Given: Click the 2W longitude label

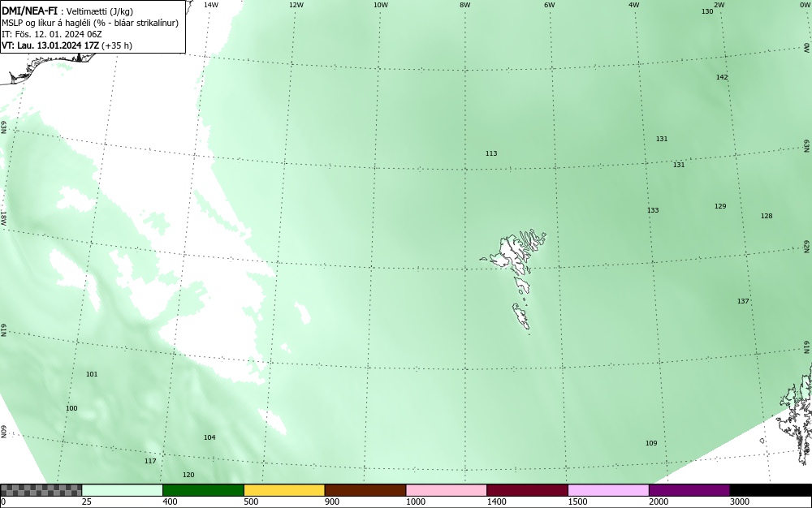Looking at the screenshot, I should pyautogui.click(x=719, y=5).
